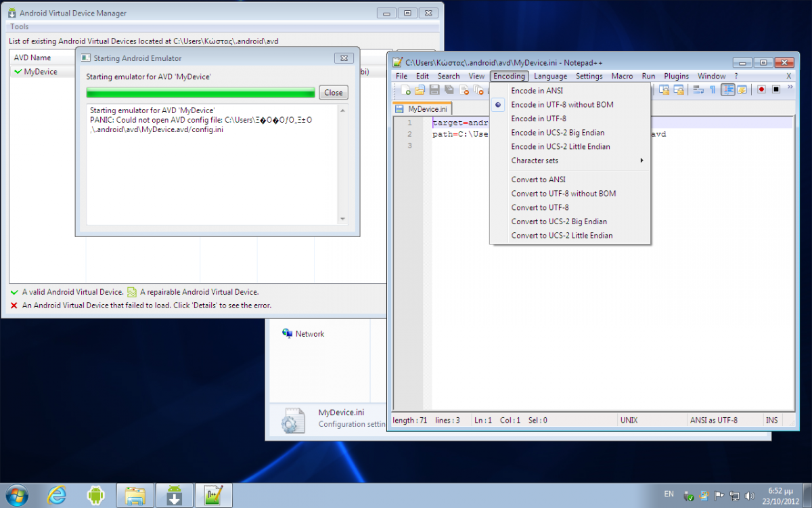Click the Action Center flag tray icon
The width and height of the screenshot is (812, 508).
coord(719,495)
